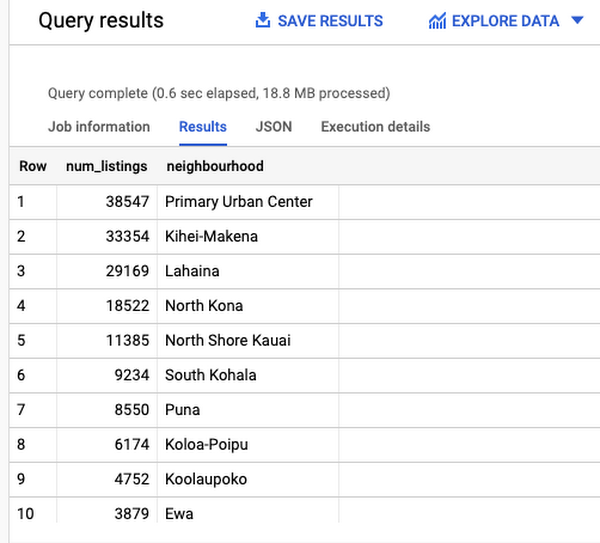
Task: Click the 3879 listings value
Action: pos(132,514)
